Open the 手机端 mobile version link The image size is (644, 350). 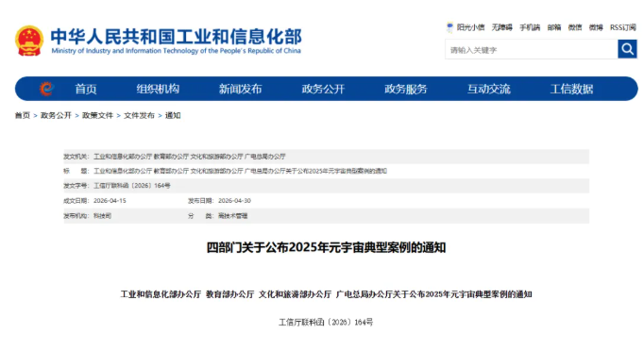530,27
